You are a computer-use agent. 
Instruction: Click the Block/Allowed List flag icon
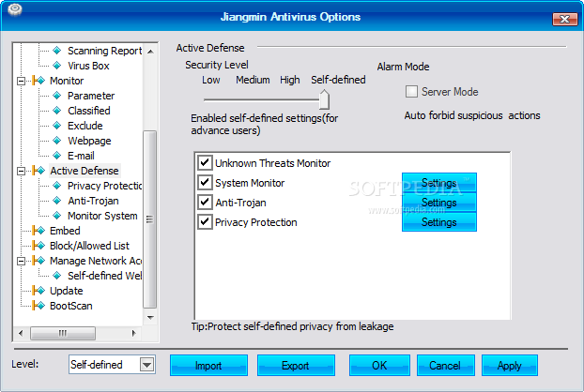38,246
